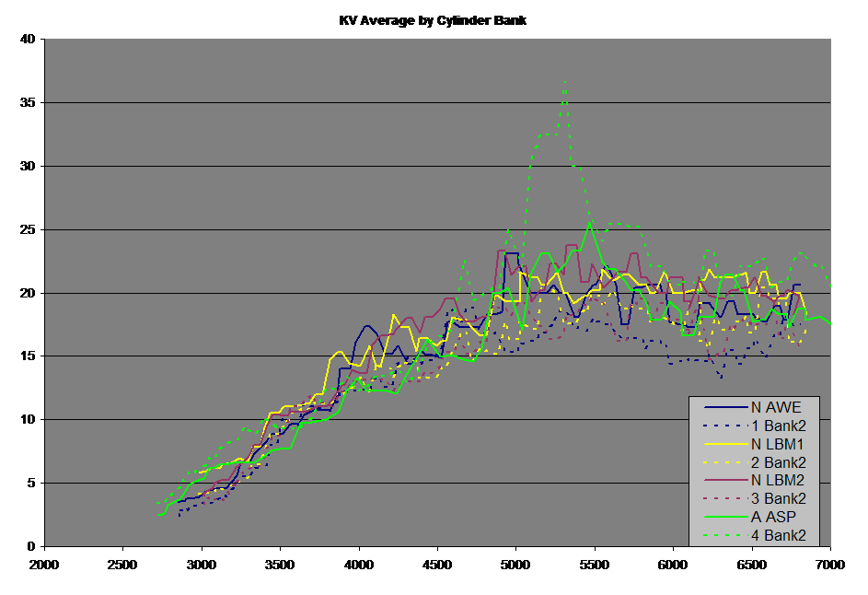This screenshot has width=868, height=595.
Task: Click the solid dark blue N AWE legend key
Action: click(724, 406)
